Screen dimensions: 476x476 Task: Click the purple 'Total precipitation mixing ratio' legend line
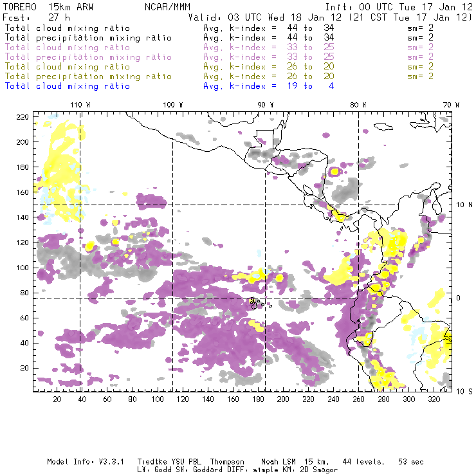point(88,57)
